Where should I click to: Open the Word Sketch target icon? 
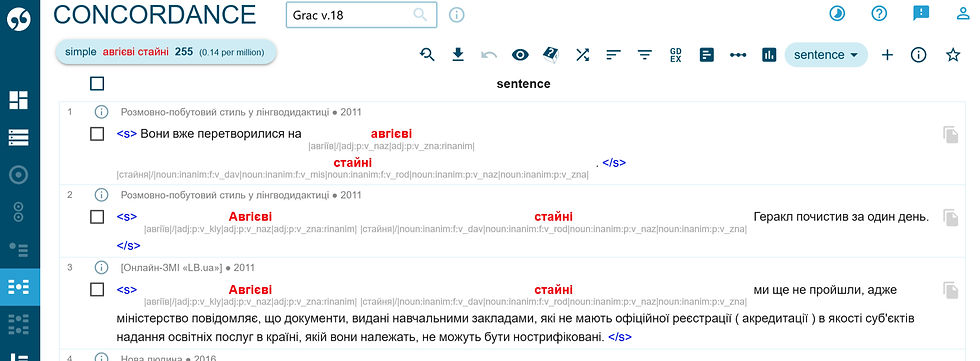pyautogui.click(x=19, y=175)
